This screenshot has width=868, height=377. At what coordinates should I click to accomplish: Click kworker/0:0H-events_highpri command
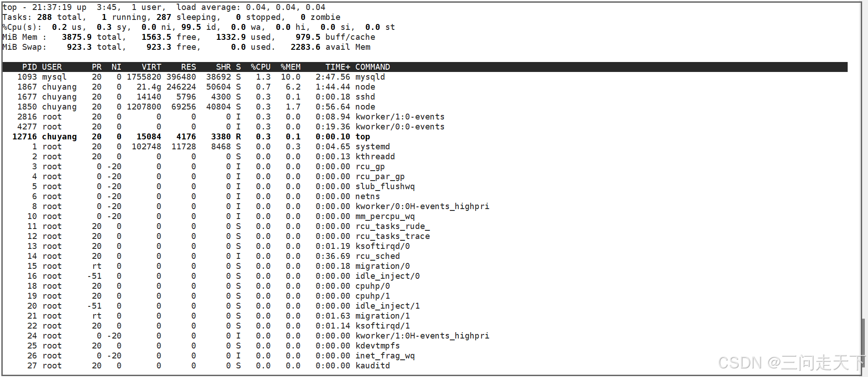[x=422, y=206]
